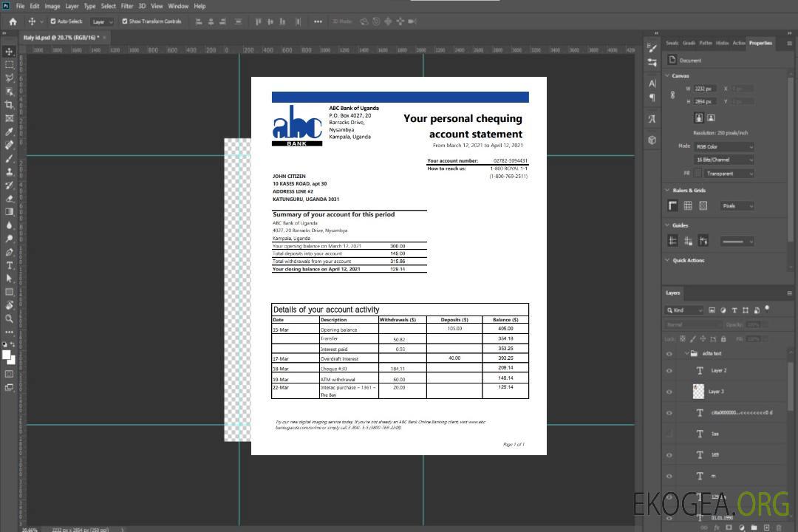Click the canvas Fill color swatch
Viewport: 798px width, 532px height.
click(x=698, y=174)
